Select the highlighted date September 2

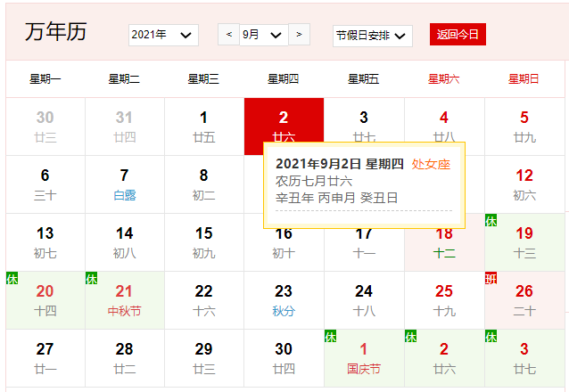pyautogui.click(x=284, y=120)
